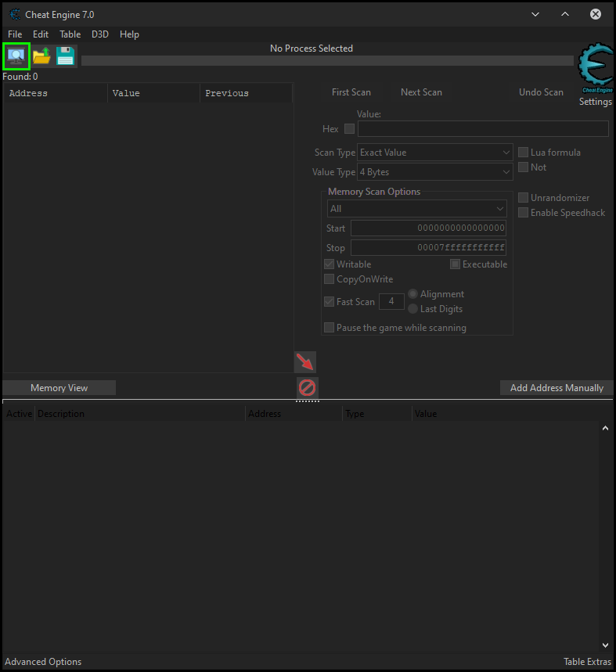Select the Last Digits radio button

[x=413, y=309]
